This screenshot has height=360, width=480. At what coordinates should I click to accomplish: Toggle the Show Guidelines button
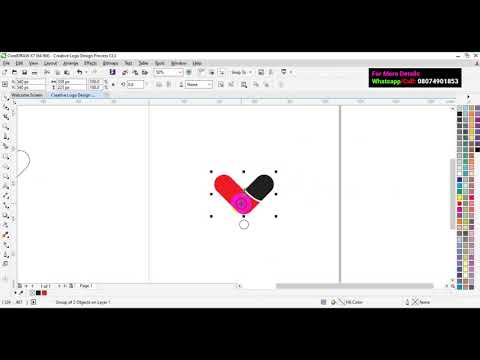click(x=221, y=72)
